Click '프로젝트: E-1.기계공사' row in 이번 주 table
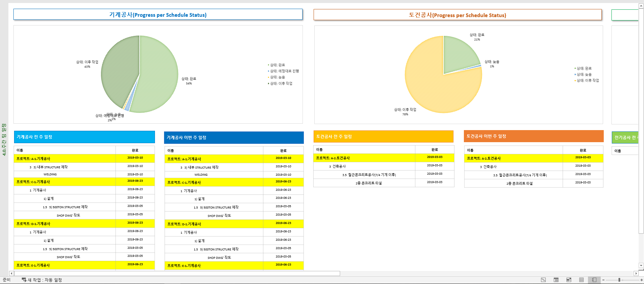Image resolution: width=644 pixels, height=284 pixels. 234,266
